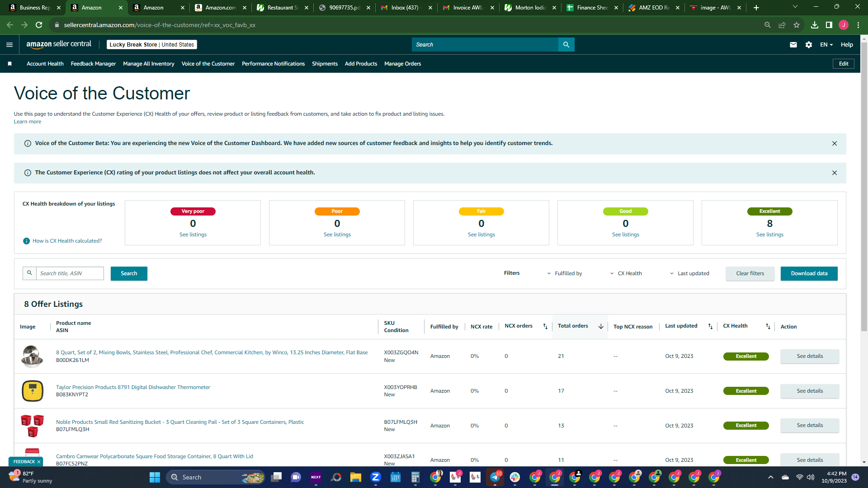Click Clear filters button
This screenshot has width=868, height=488.
(750, 273)
